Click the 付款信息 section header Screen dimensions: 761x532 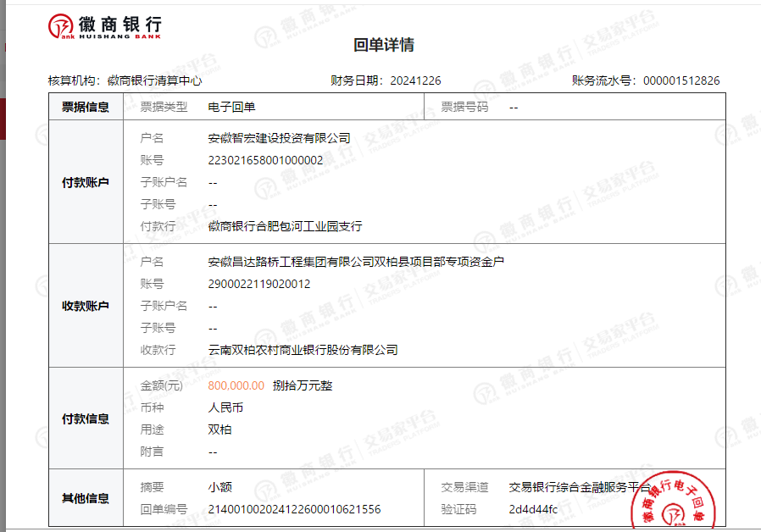point(86,418)
